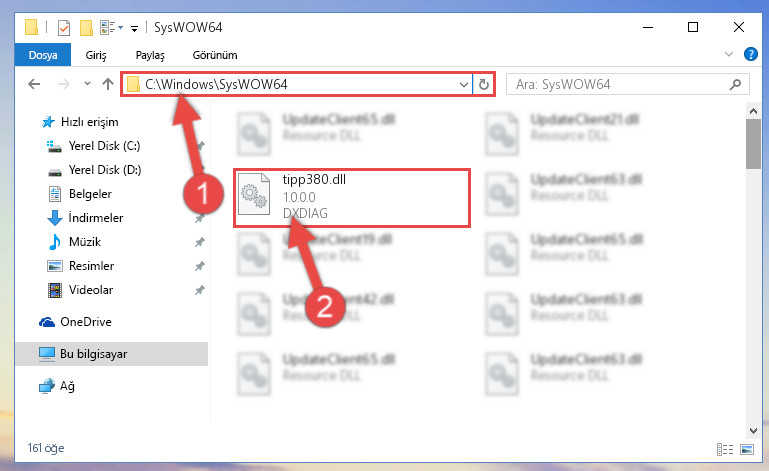The height and width of the screenshot is (471, 769).
Task: Expand the ribbon with chevron
Action: (x=729, y=54)
